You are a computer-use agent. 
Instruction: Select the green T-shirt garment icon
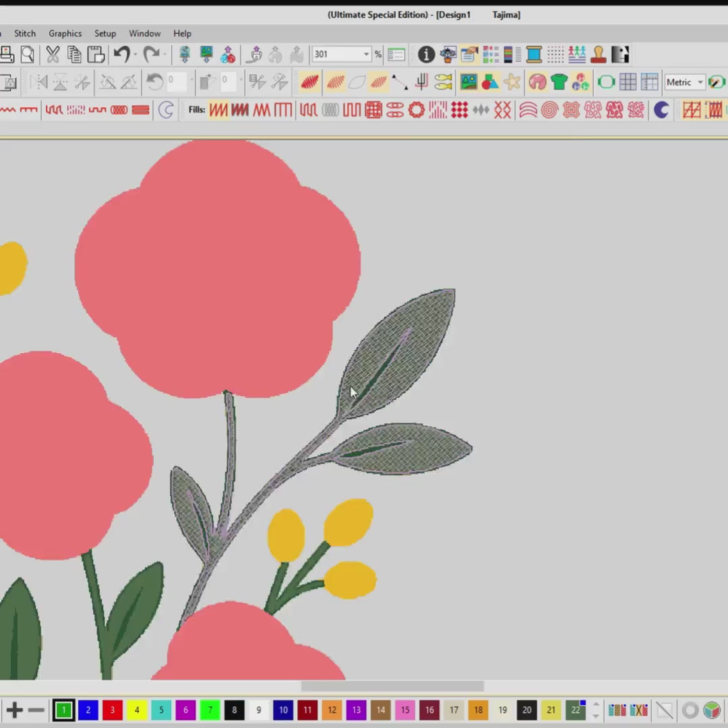pyautogui.click(x=559, y=82)
